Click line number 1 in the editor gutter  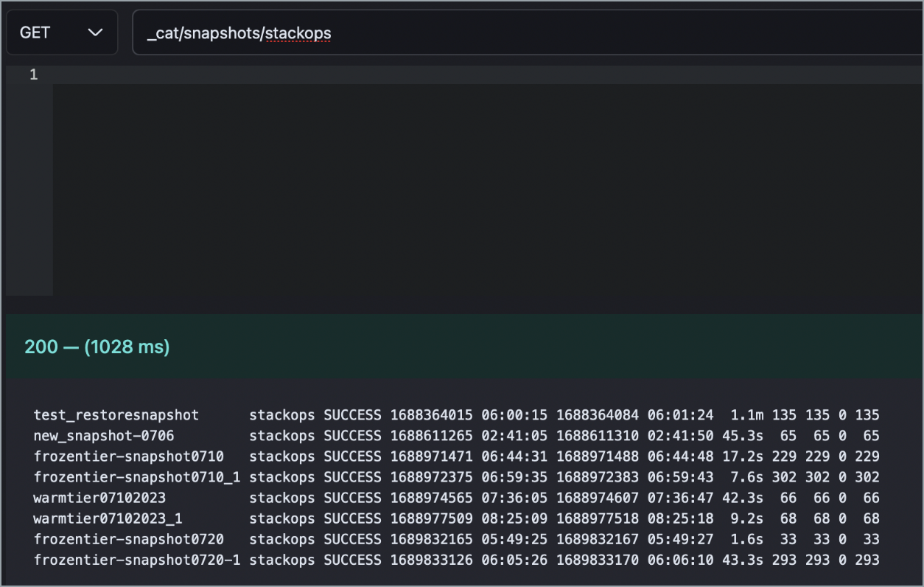coord(33,74)
